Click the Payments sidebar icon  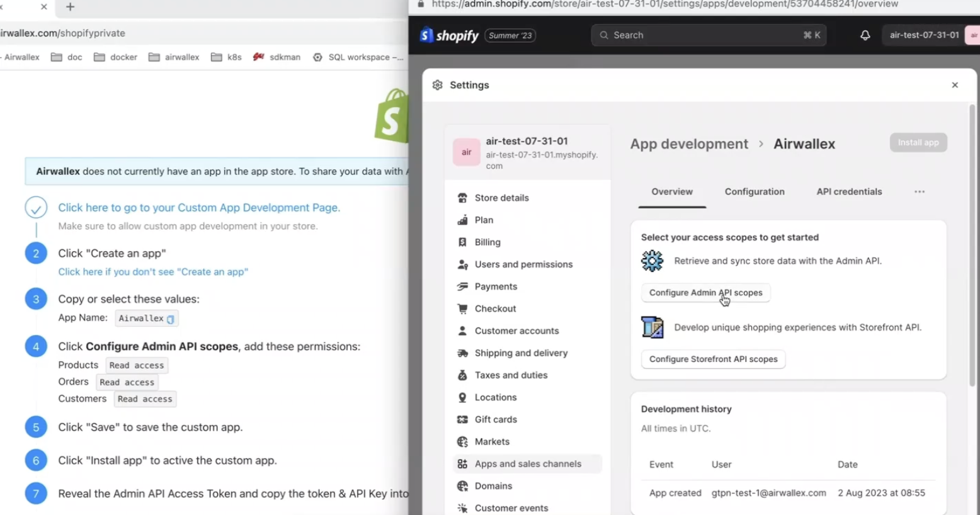pos(462,286)
